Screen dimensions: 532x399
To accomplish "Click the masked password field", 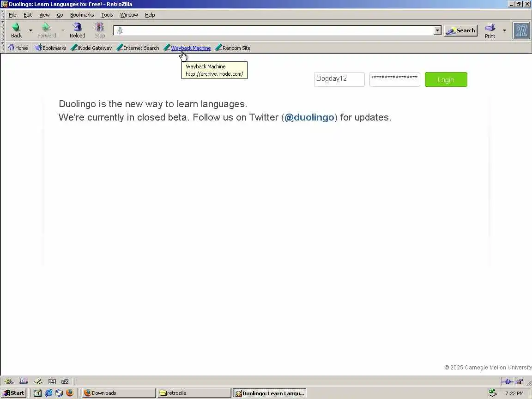I will click(394, 79).
